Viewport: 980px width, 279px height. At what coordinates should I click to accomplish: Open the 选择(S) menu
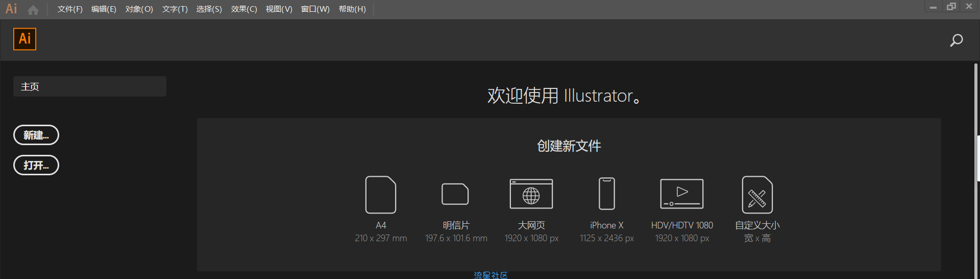pyautogui.click(x=209, y=9)
